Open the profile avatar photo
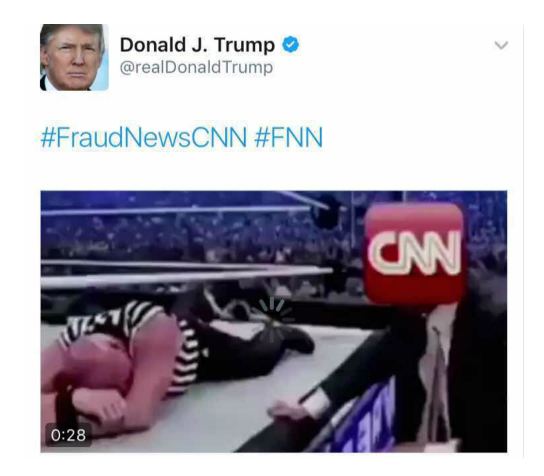The image size is (544, 476). 74,57
